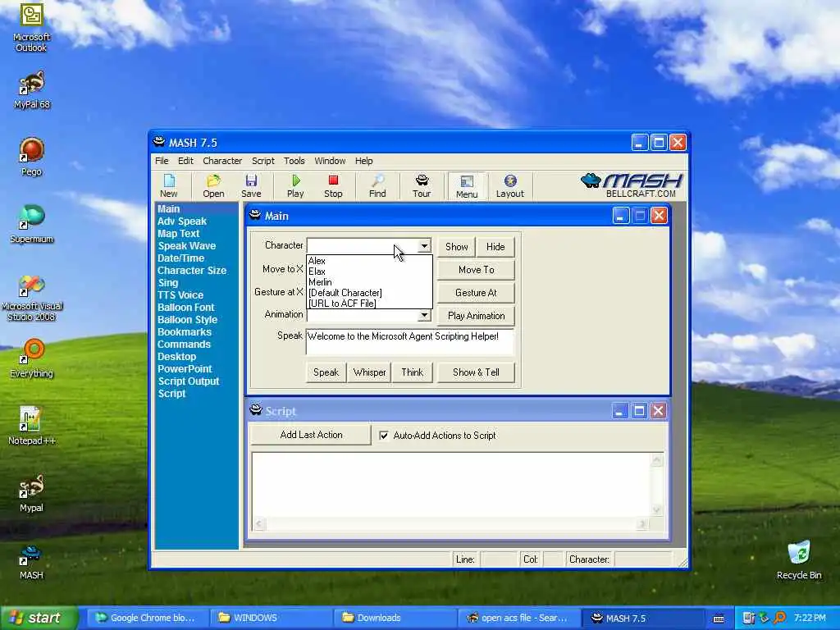Launch the Tour from the toolbar
The image size is (840, 630).
point(422,186)
